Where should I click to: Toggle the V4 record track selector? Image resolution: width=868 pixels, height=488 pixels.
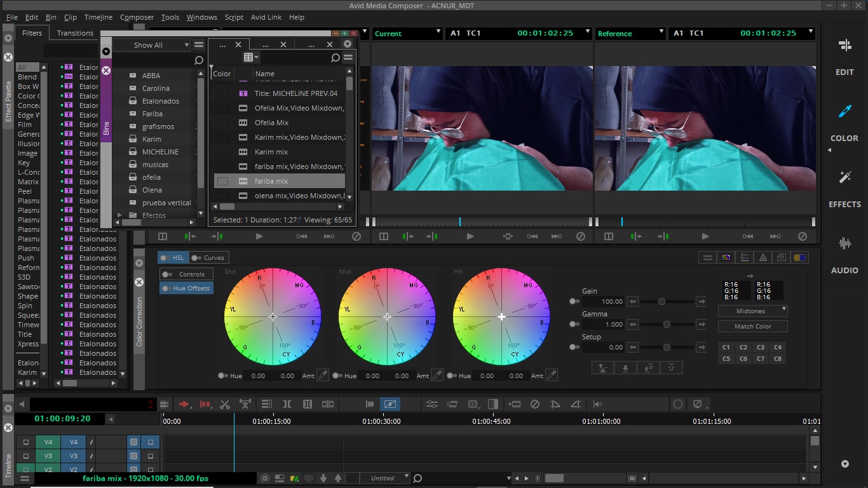(x=74, y=442)
